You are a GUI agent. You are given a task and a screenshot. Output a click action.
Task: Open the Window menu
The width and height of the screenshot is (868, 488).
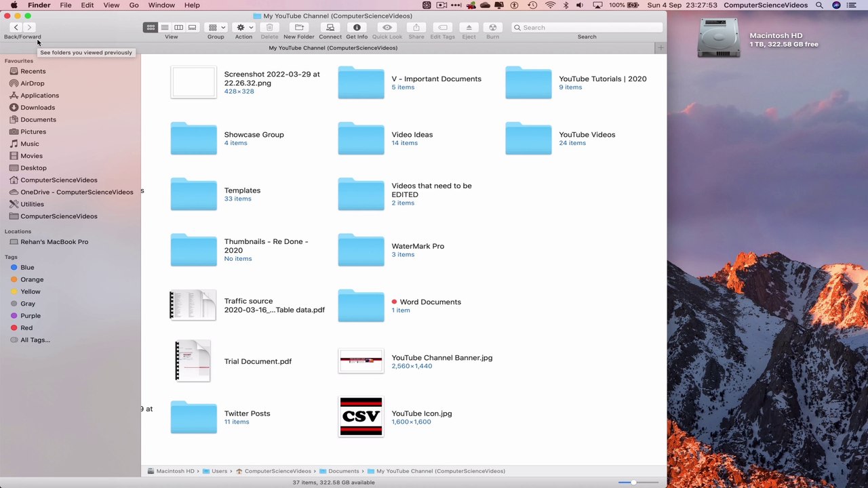coord(161,5)
